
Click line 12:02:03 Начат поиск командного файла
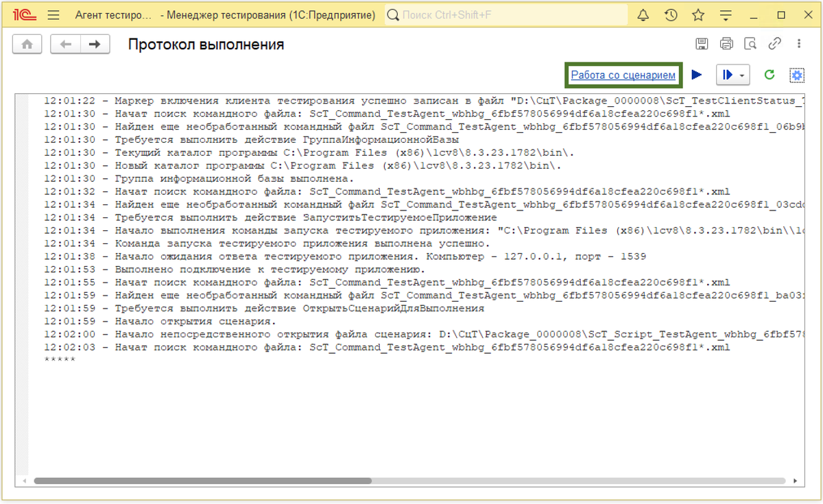(387, 347)
